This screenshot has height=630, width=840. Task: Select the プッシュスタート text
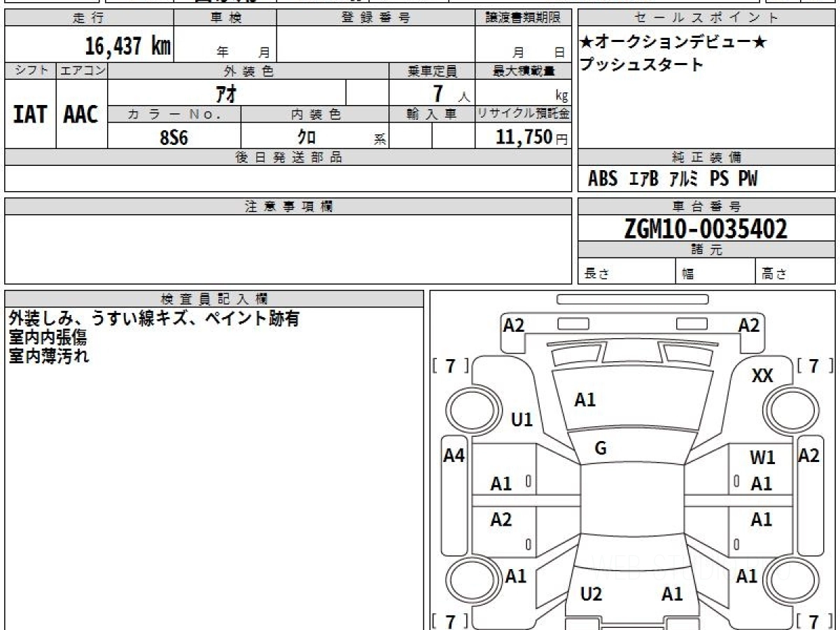(x=641, y=64)
